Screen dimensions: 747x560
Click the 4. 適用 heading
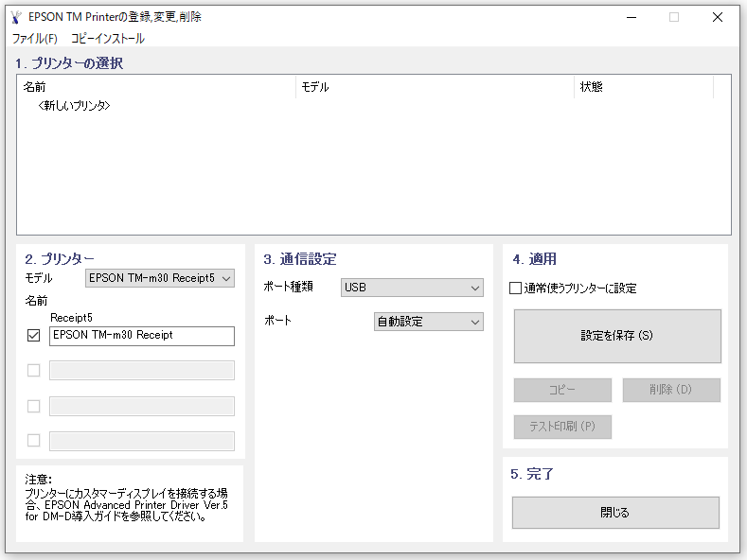pyautogui.click(x=535, y=259)
